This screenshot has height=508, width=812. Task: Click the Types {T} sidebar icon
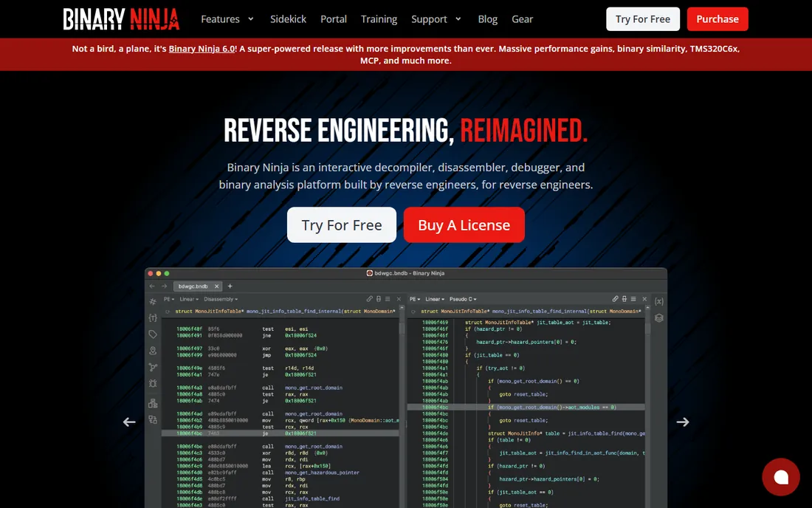(x=153, y=317)
